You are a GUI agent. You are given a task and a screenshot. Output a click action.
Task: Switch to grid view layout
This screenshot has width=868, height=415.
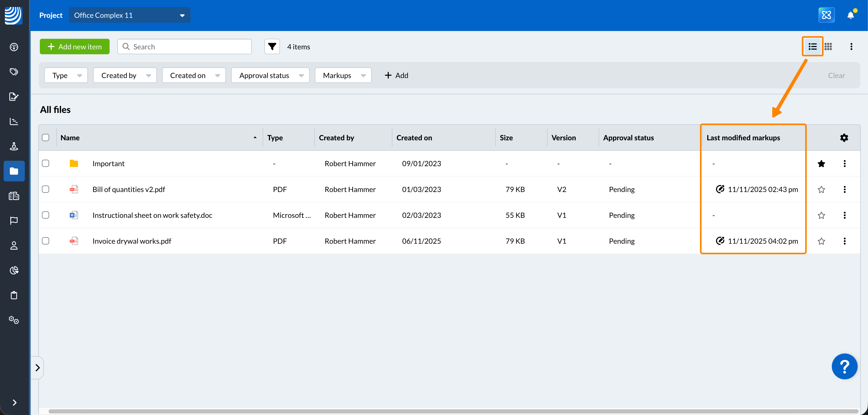click(x=828, y=47)
